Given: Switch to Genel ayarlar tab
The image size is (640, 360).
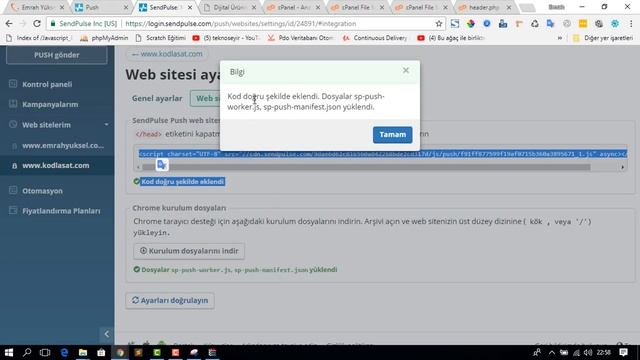Looking at the screenshot, I should coord(157,98).
